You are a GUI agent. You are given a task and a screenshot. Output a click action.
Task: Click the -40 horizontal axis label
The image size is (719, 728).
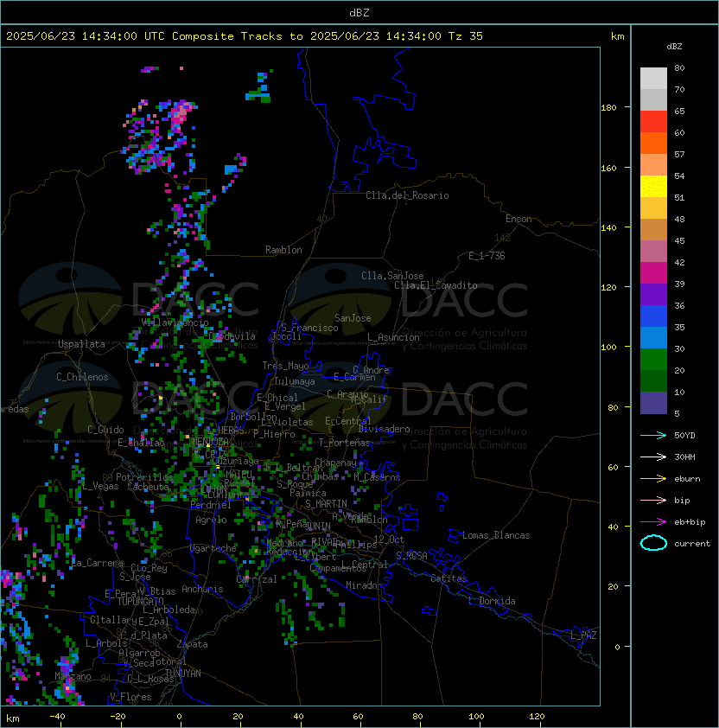(x=57, y=717)
